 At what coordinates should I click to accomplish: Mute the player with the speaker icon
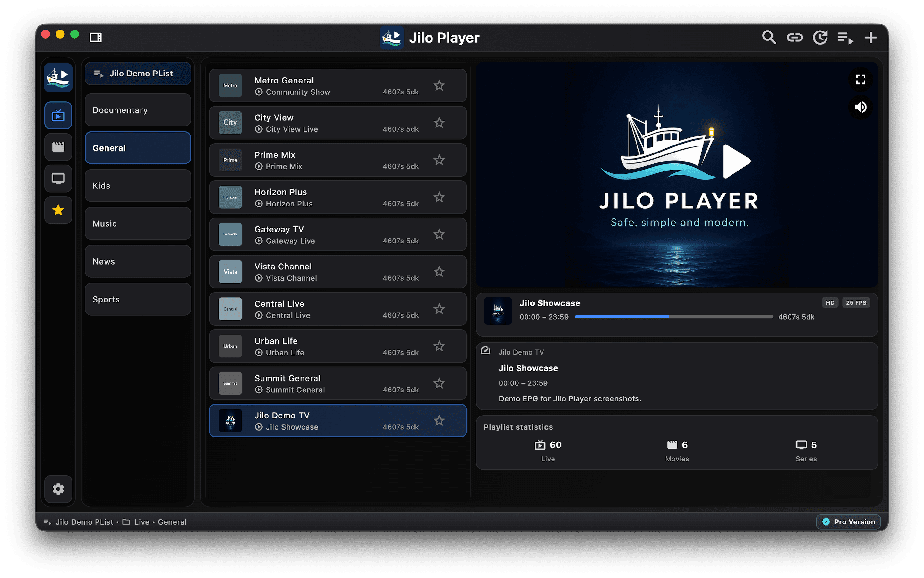pyautogui.click(x=860, y=108)
